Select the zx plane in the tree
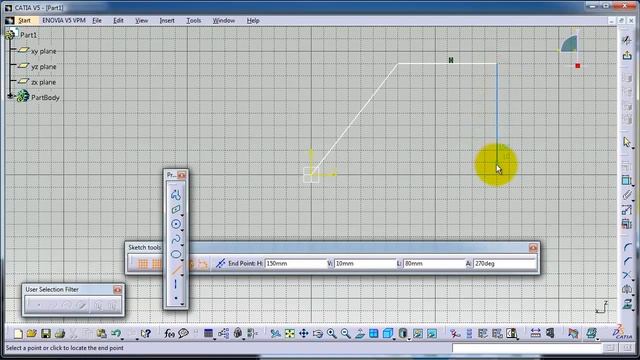 coord(44,82)
